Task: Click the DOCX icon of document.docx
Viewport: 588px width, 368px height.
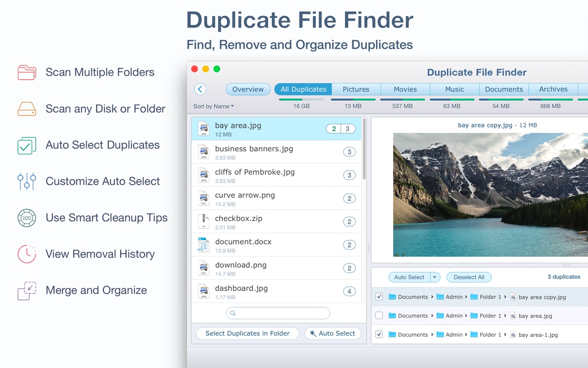Action: [204, 245]
